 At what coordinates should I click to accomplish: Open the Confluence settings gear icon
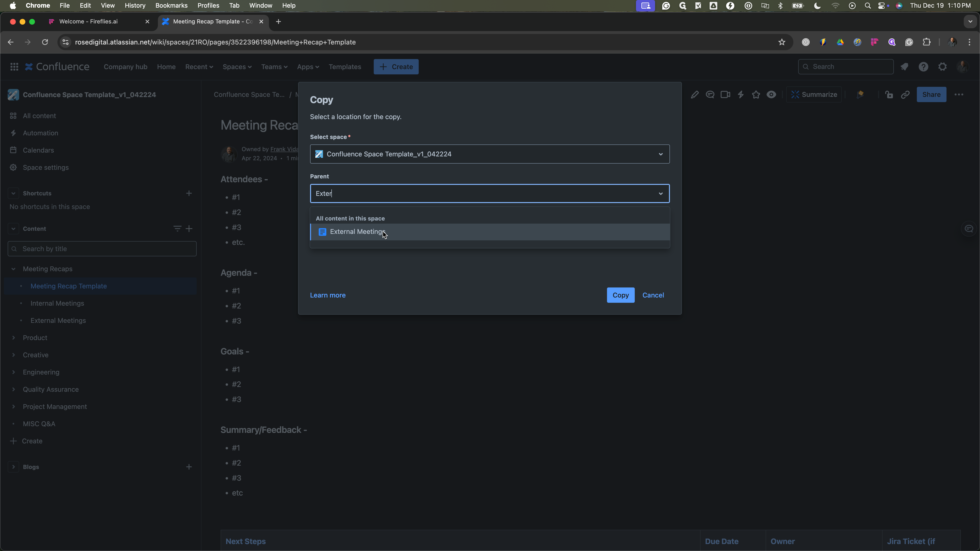(942, 66)
